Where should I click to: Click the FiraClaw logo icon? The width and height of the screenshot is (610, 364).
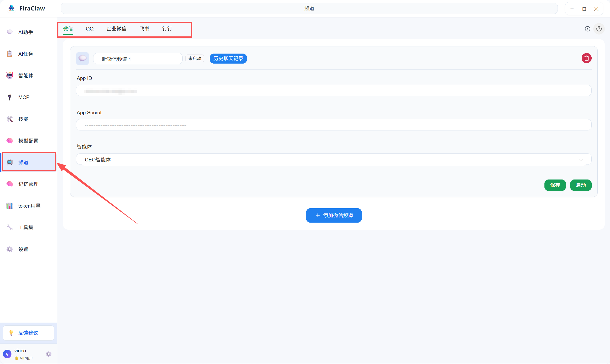(x=11, y=8)
